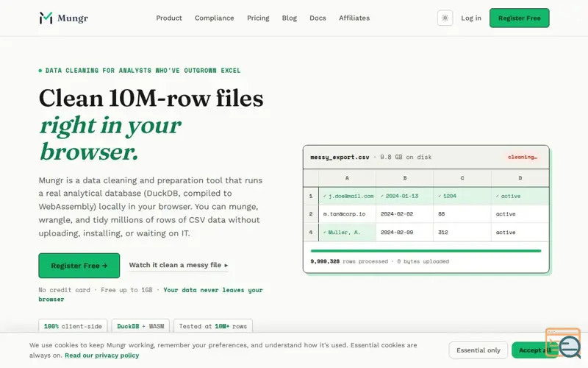Click the j.doe@mail.com cell
Viewport: 588px width, 368px height.
click(347, 196)
